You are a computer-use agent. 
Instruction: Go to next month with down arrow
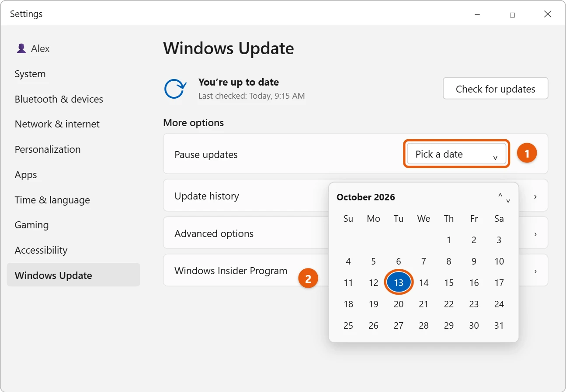pyautogui.click(x=508, y=201)
